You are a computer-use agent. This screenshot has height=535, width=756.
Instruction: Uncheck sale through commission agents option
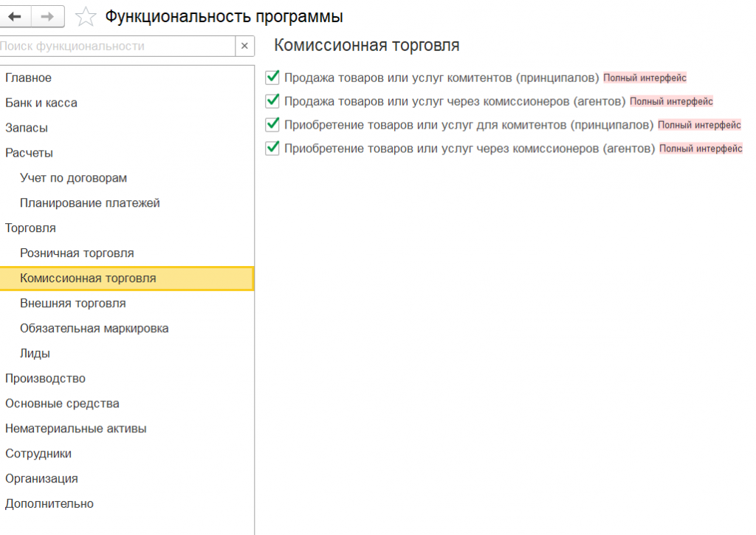pos(272,100)
